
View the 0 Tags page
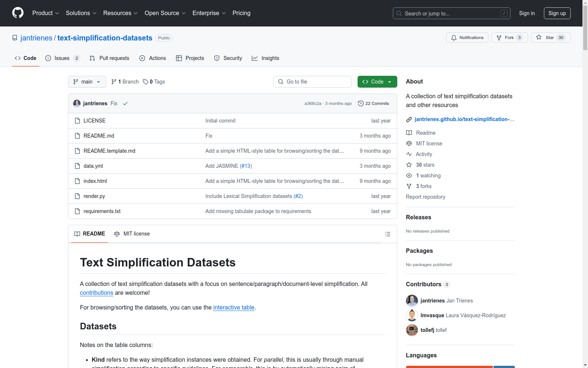pyautogui.click(x=154, y=82)
